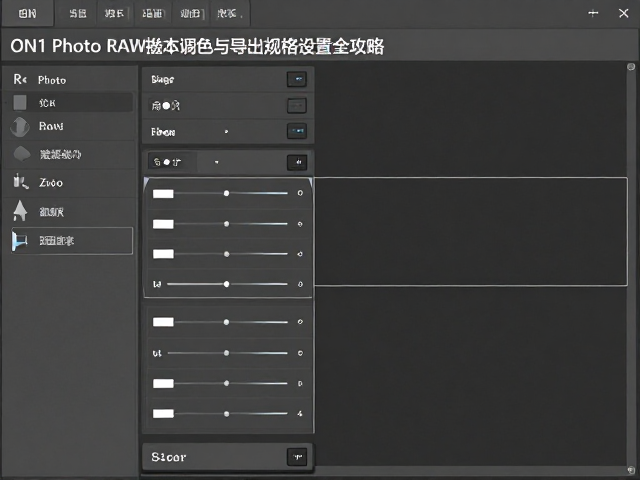This screenshot has width=640, height=480.
Task: Click the Fiber panel row label
Action: (163, 132)
